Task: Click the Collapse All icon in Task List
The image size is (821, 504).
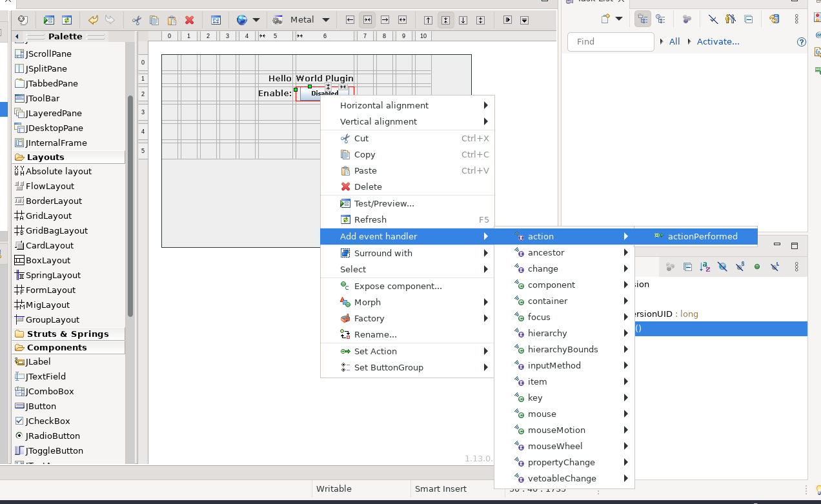Action: tap(749, 19)
